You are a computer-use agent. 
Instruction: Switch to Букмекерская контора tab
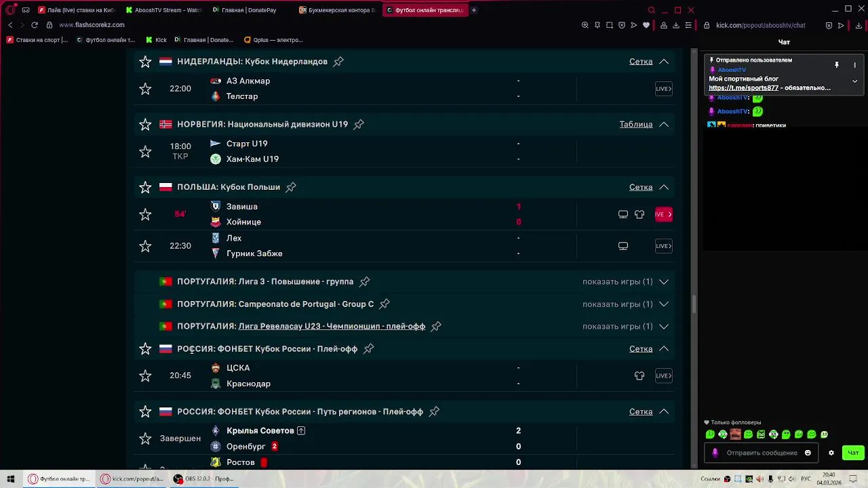[337, 10]
